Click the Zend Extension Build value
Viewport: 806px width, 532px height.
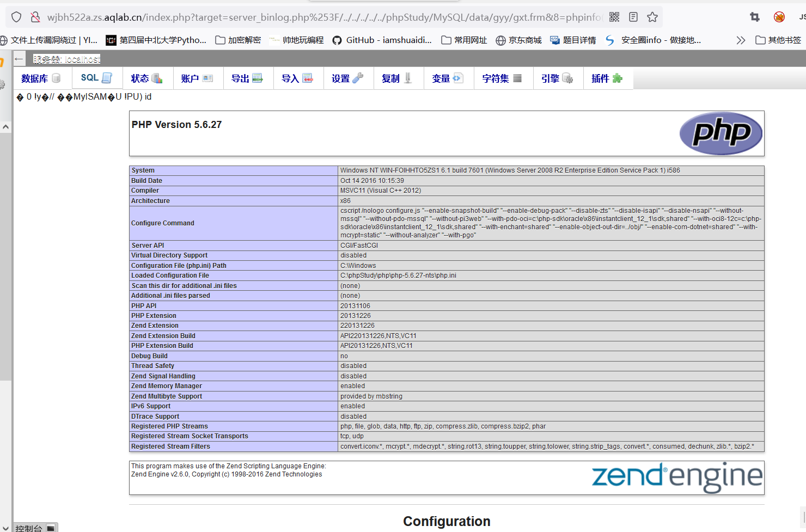pos(378,336)
